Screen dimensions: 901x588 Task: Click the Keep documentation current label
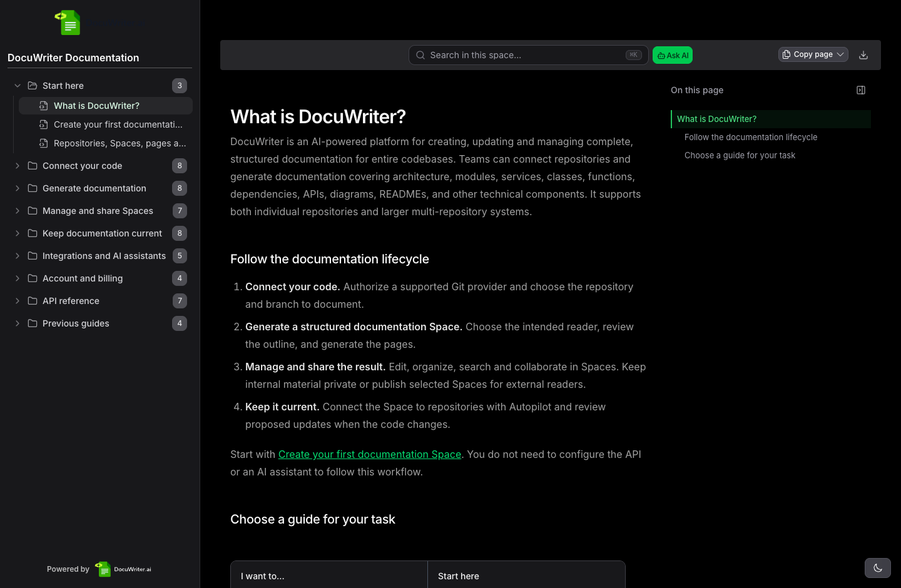click(102, 233)
